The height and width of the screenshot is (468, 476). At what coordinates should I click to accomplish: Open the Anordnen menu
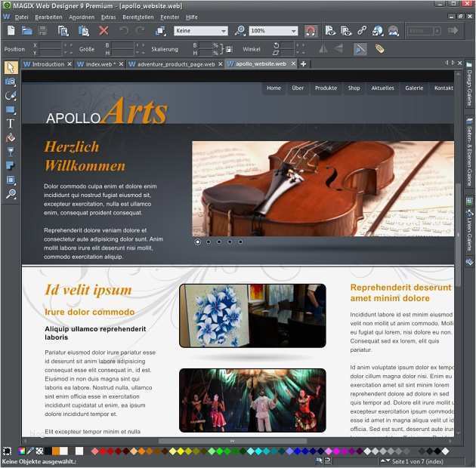pos(82,17)
